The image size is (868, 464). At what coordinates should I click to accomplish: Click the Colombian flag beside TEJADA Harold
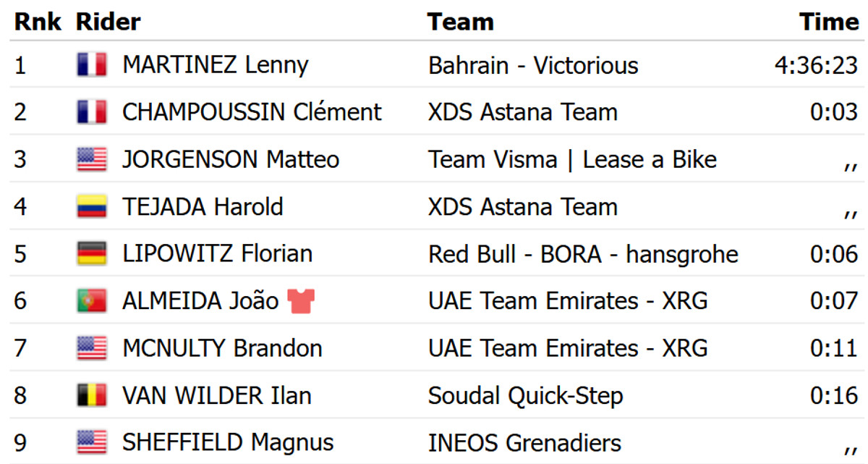(91, 206)
